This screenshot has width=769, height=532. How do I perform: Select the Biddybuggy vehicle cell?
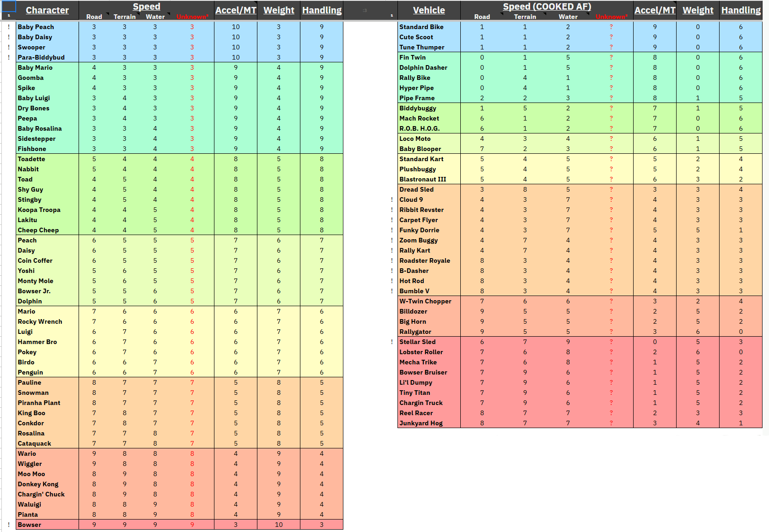(429, 108)
